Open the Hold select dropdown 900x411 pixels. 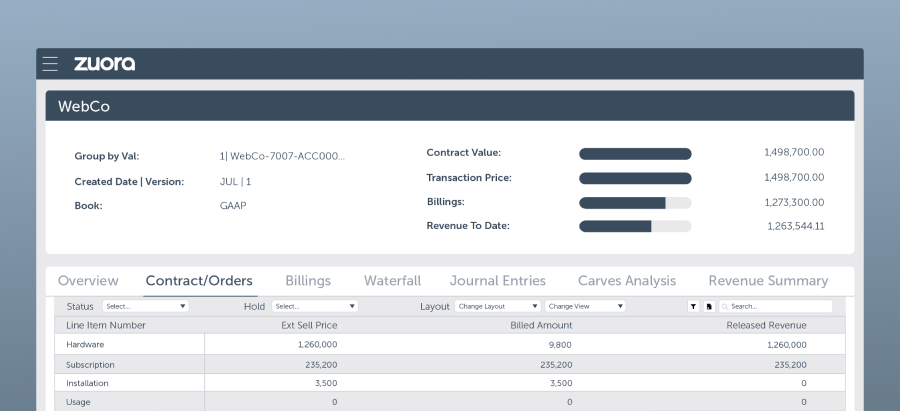[x=315, y=306]
